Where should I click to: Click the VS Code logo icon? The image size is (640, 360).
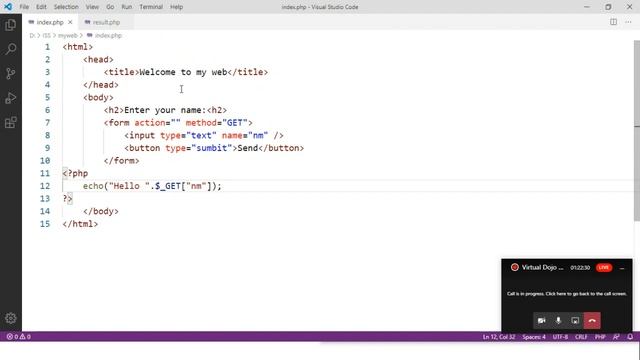coord(8,7)
